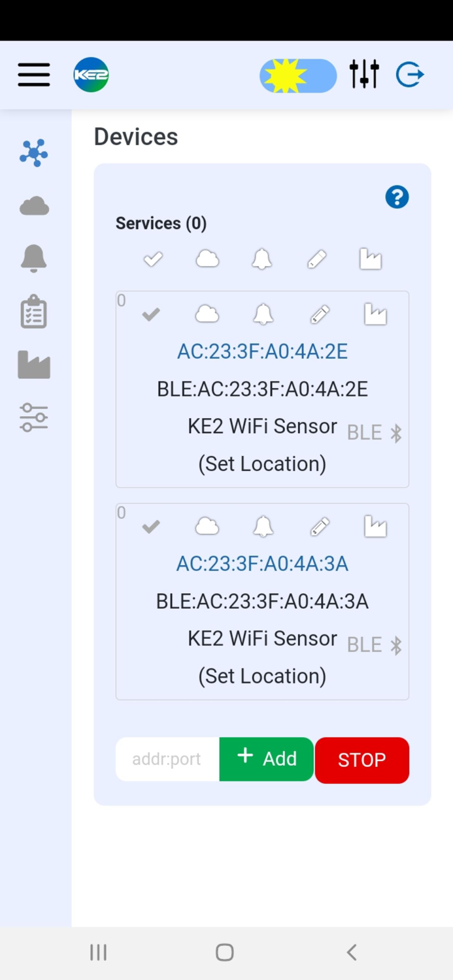Toggle the checkmark on device AC:23:3F:A0:4A:2E
Image resolution: width=453 pixels, height=980 pixels.
coord(150,314)
